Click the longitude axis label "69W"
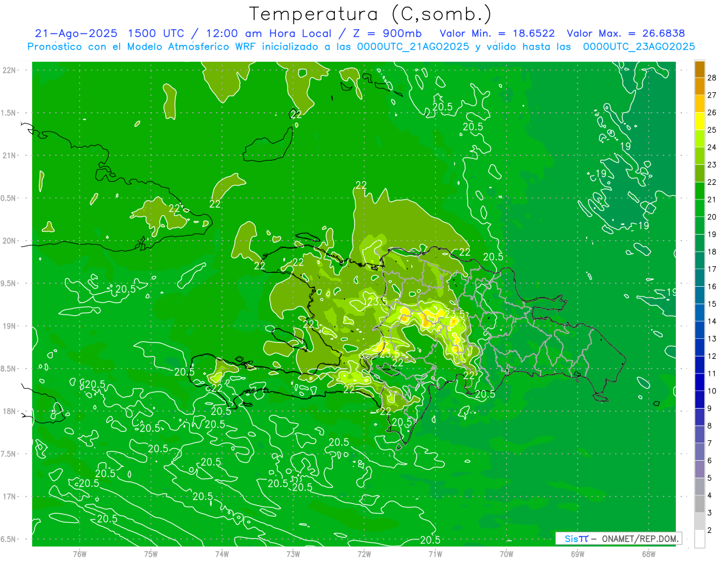Viewport: 728px width, 562px height. [578, 554]
